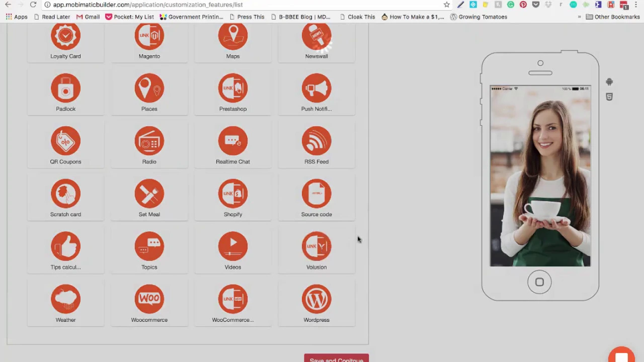Open the Cloak This bookmark
This screenshot has height=362, width=644.
pyautogui.click(x=357, y=17)
